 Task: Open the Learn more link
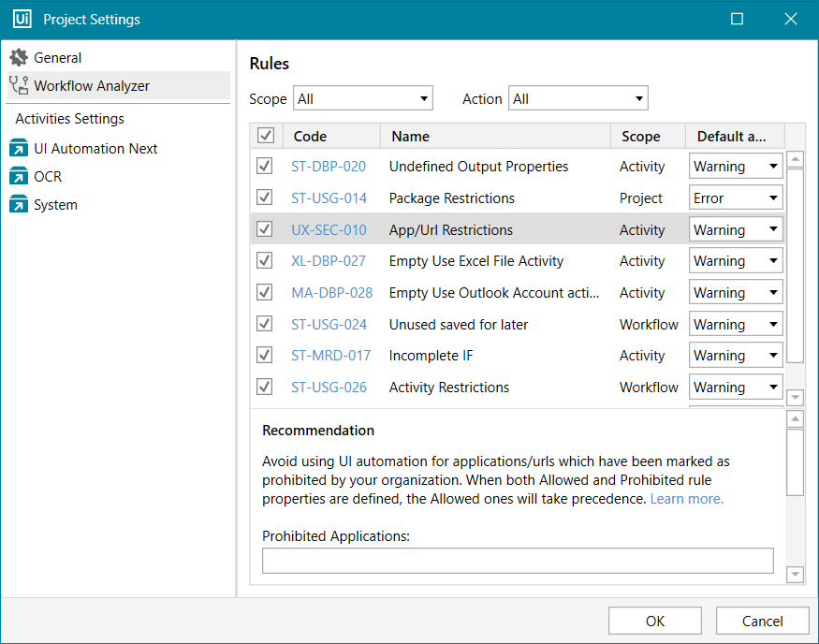tap(686, 499)
